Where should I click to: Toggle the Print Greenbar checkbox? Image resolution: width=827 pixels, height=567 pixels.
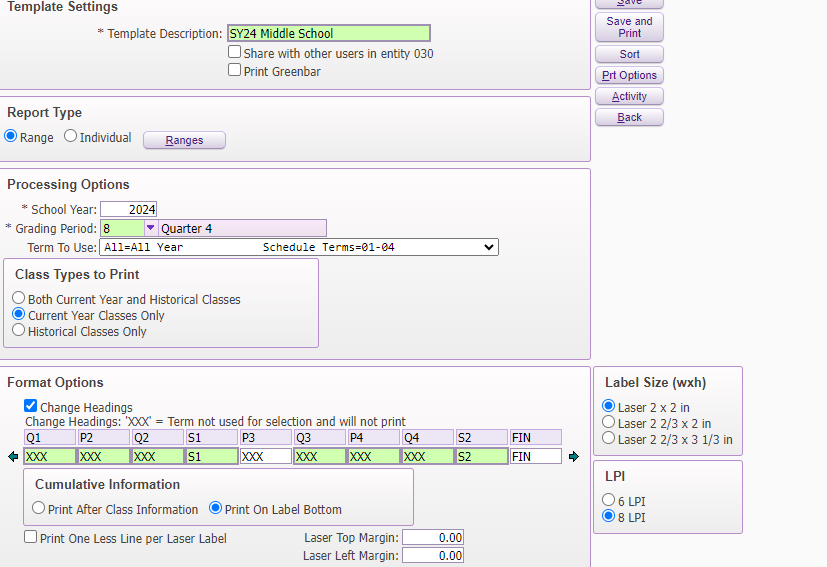pyautogui.click(x=234, y=70)
